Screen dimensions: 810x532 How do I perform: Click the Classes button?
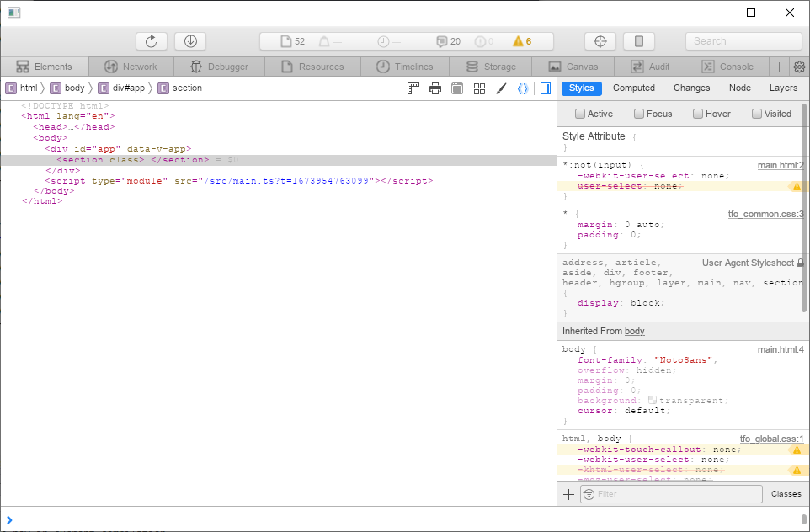(x=786, y=493)
